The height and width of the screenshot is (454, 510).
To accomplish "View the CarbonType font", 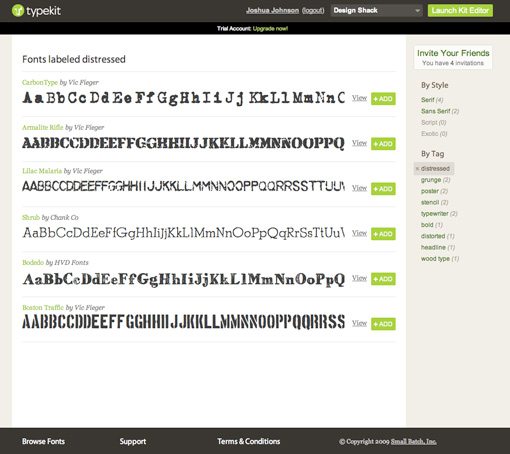I will pos(359,98).
